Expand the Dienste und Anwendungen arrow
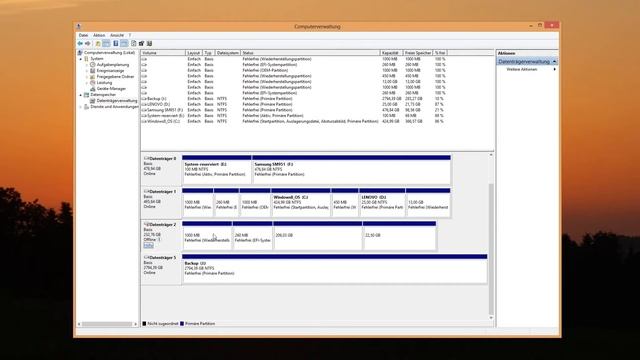The image size is (640, 360). 81,107
